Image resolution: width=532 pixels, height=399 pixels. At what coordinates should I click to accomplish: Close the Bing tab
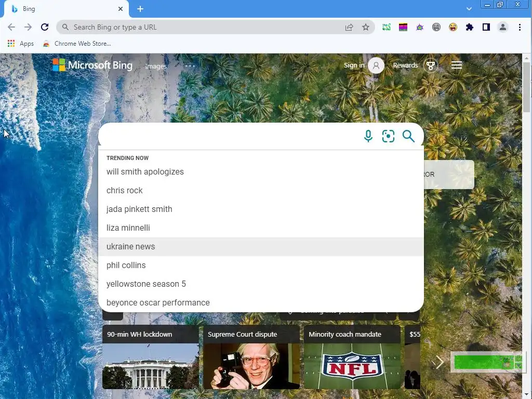pos(121,9)
